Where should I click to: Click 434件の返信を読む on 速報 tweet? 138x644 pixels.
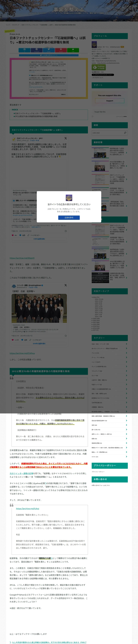pos(39,343)
